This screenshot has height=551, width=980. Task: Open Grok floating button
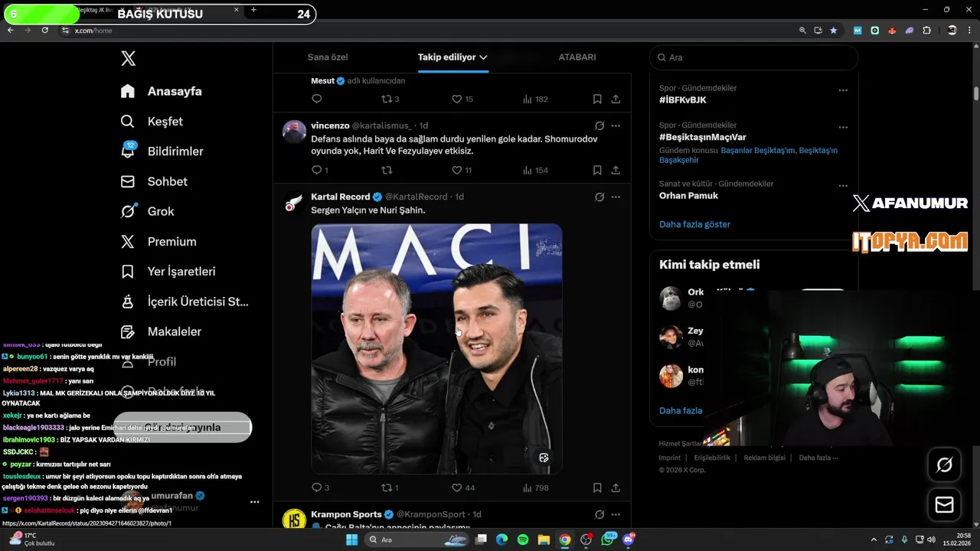pyautogui.click(x=944, y=465)
